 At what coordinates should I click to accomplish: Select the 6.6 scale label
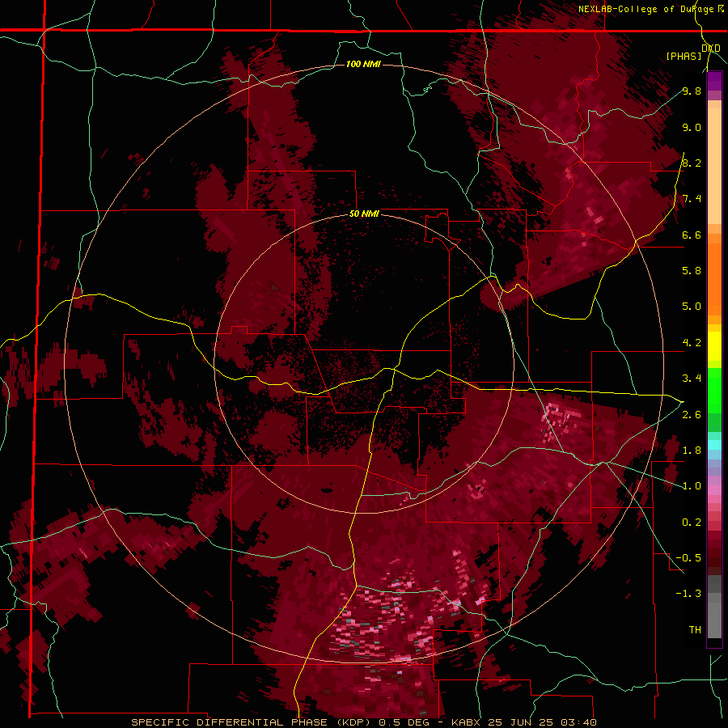tap(692, 235)
